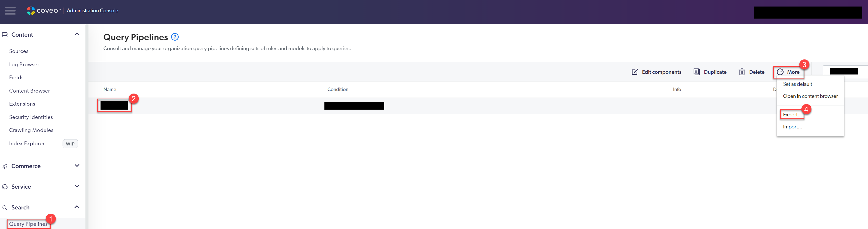Click the More ellipsis circle icon
The image size is (868, 229).
point(780,72)
